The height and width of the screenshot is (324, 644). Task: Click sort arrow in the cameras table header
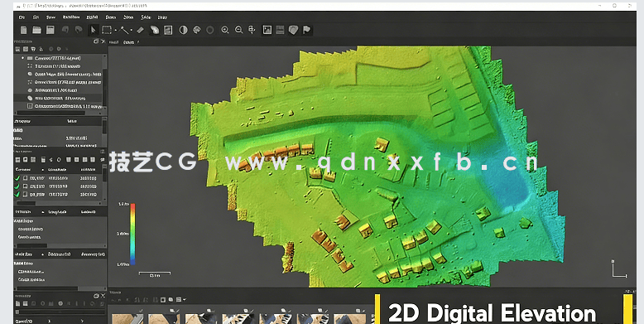[x=43, y=170]
